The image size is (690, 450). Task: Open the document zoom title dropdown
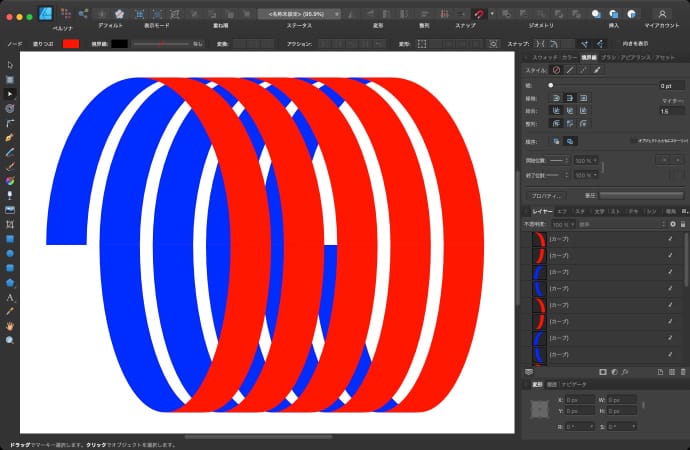coord(299,14)
